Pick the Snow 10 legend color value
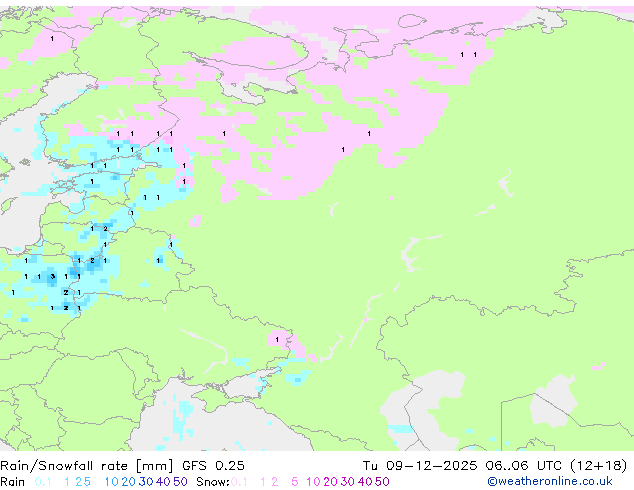 tap(313, 482)
